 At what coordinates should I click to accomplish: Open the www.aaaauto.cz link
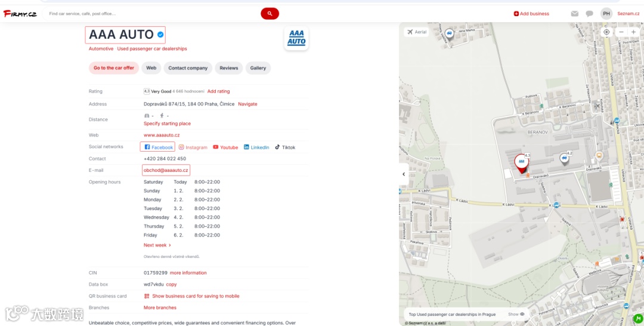[162, 135]
